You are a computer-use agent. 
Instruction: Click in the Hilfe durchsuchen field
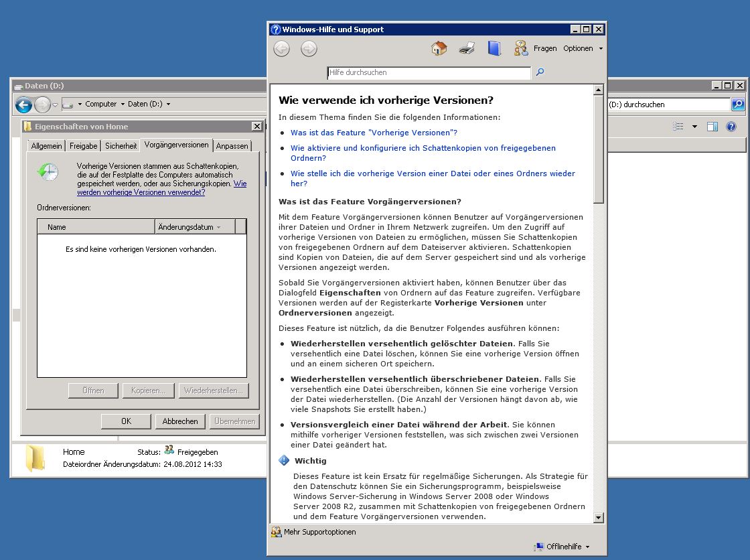click(x=429, y=73)
